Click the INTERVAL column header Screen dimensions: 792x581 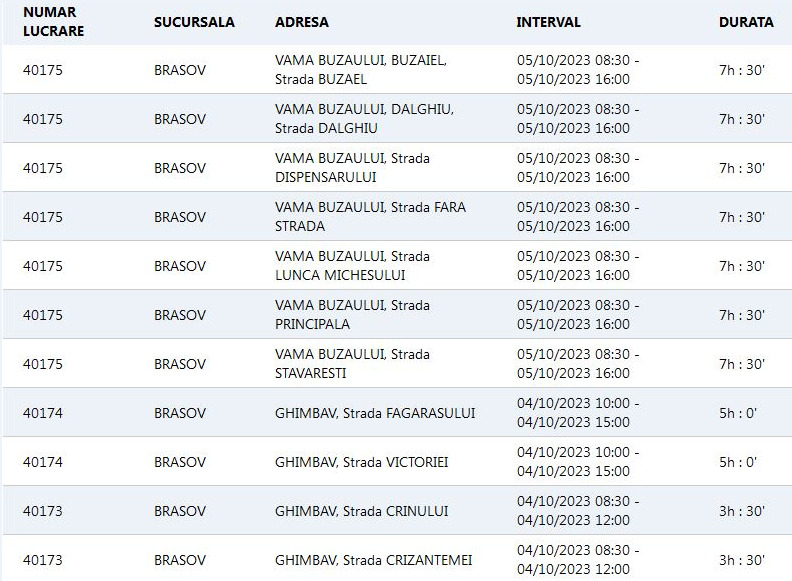548,22
